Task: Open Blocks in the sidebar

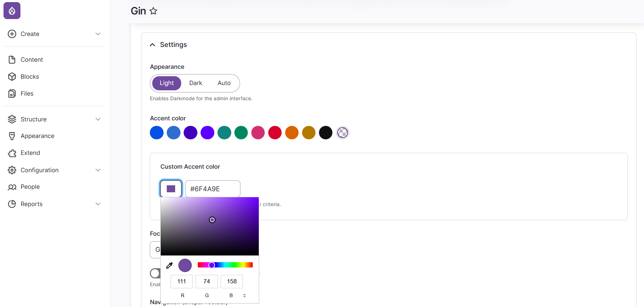Action: coord(30,77)
